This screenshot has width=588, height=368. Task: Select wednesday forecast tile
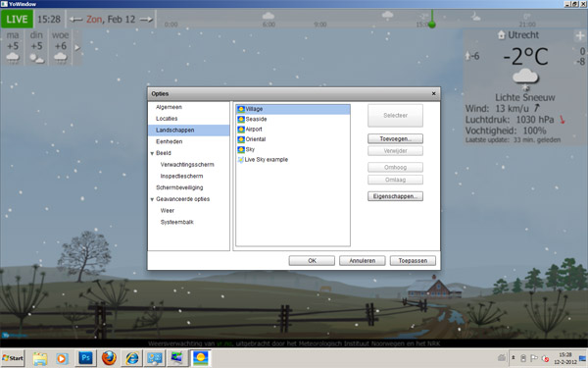pyautogui.click(x=61, y=48)
